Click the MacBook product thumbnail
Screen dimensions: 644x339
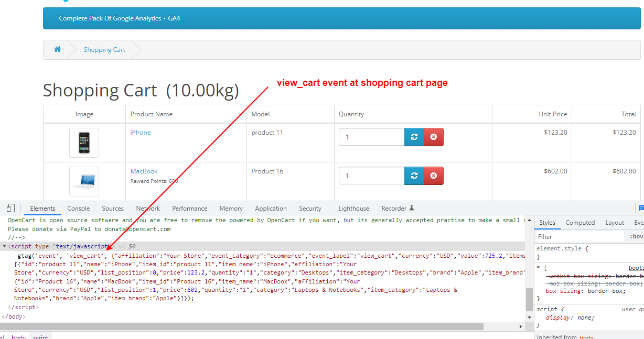84,182
